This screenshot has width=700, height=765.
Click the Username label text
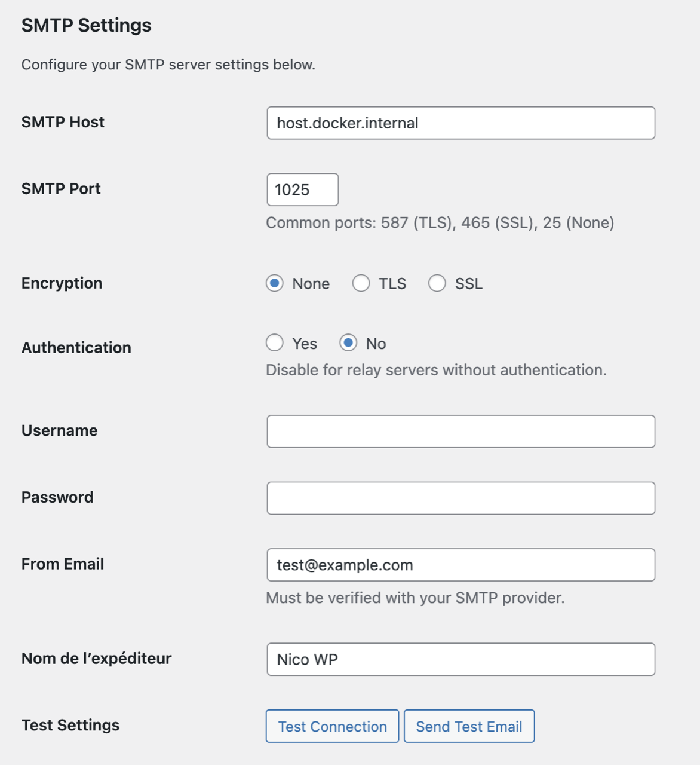[x=59, y=431]
